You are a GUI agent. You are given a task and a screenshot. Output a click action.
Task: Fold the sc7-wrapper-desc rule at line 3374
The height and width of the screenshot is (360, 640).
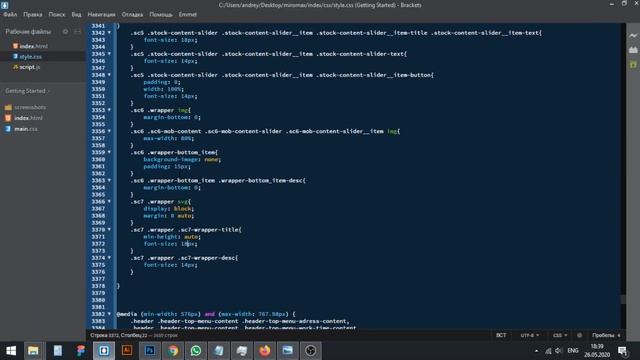pyautogui.click(x=109, y=258)
